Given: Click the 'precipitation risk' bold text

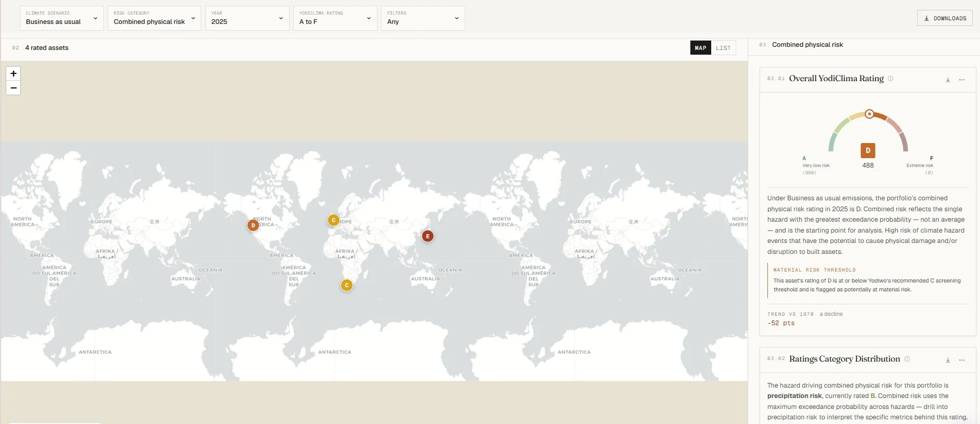Looking at the screenshot, I should [794, 396].
